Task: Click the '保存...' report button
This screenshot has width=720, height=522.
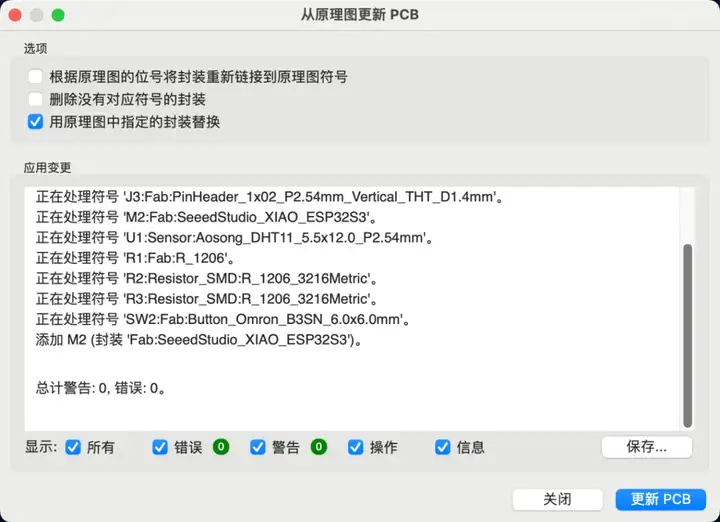Action: (x=647, y=447)
